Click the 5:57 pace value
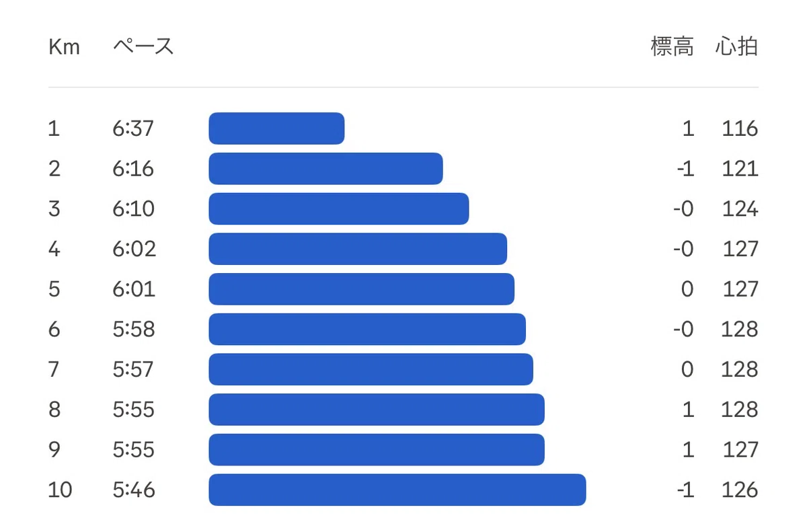Screen dimensions: 807x532 [x=133, y=369]
